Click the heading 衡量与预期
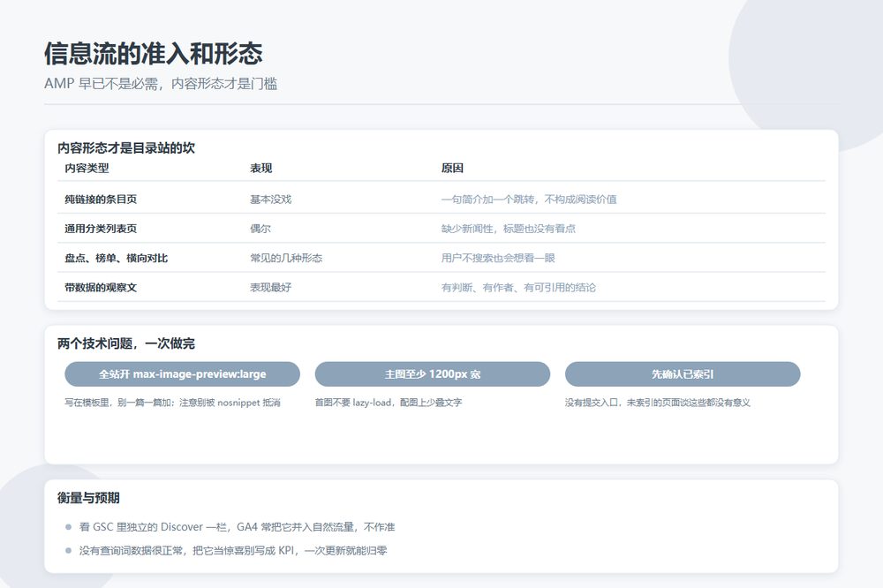 (x=88, y=498)
